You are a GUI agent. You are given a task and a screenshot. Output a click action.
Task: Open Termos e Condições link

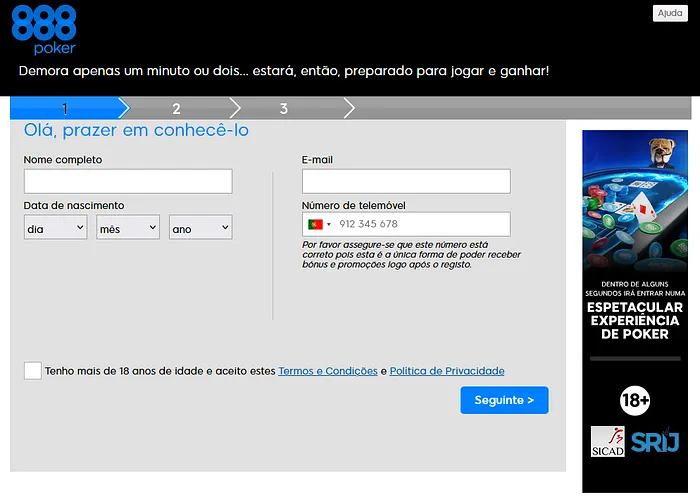[x=328, y=371]
